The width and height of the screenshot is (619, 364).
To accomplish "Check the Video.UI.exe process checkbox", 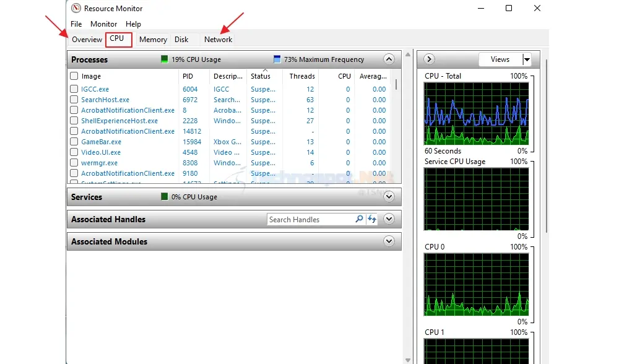I will 74,152.
